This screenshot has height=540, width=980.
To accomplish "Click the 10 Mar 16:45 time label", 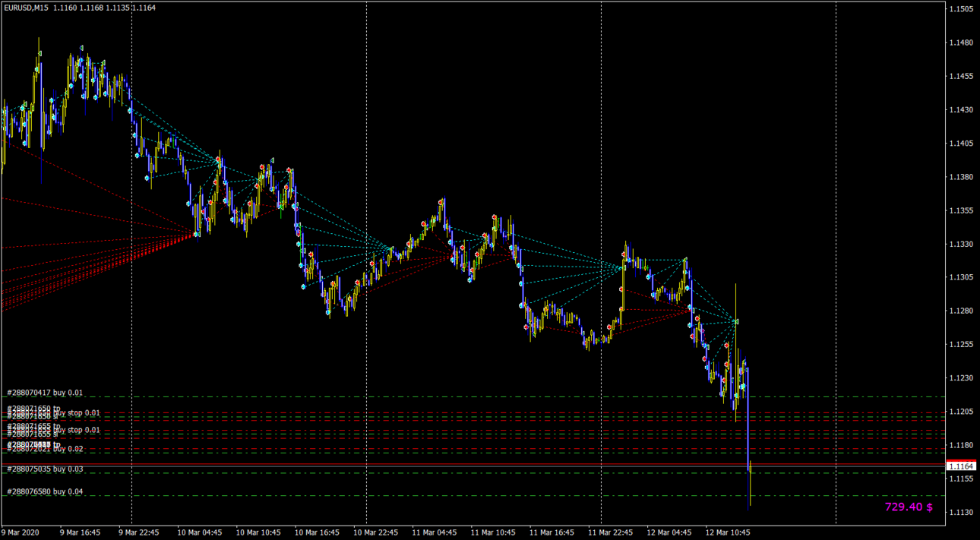I will (317, 532).
